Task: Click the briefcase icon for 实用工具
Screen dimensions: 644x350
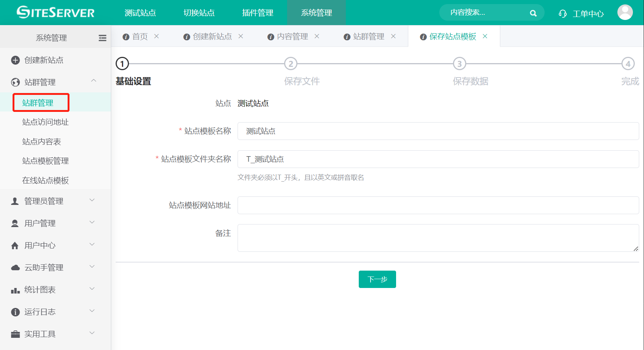Action: point(15,334)
